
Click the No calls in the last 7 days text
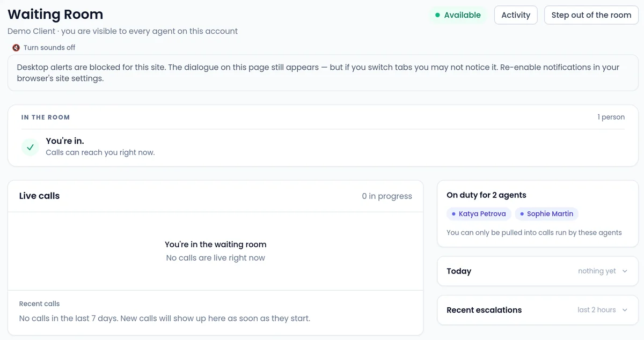pyautogui.click(x=165, y=319)
